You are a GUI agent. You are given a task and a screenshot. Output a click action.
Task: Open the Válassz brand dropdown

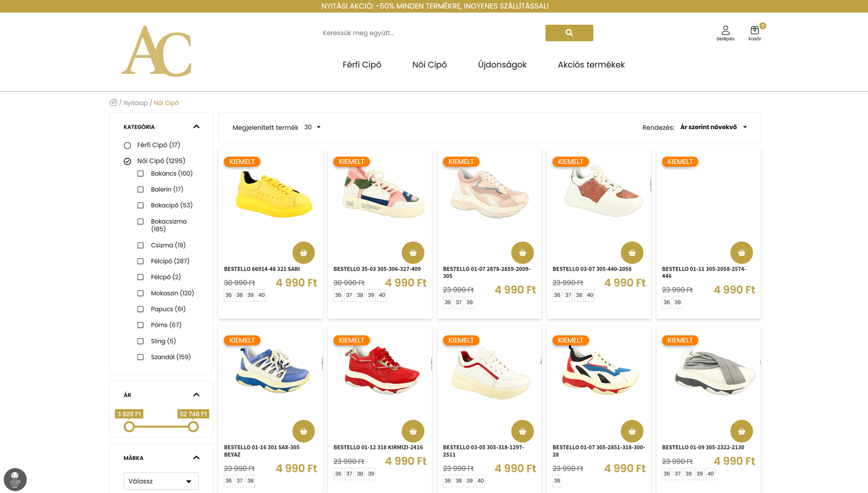161,481
